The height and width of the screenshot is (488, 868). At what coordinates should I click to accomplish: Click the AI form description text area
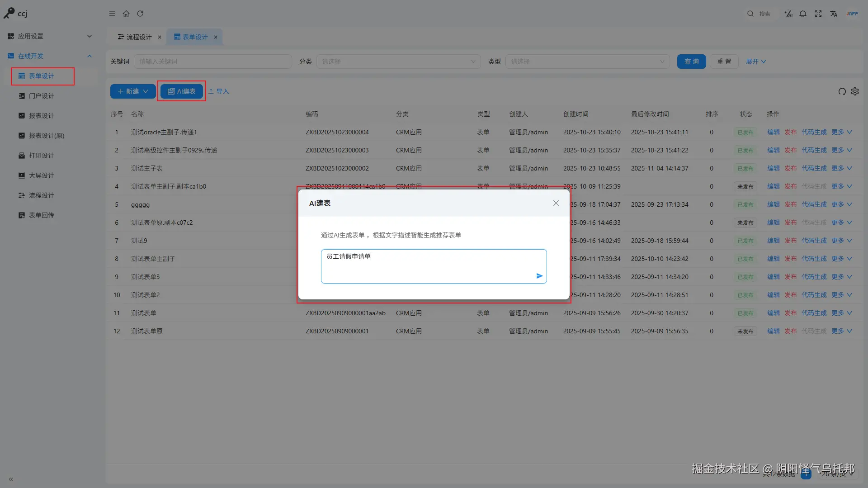tap(434, 266)
